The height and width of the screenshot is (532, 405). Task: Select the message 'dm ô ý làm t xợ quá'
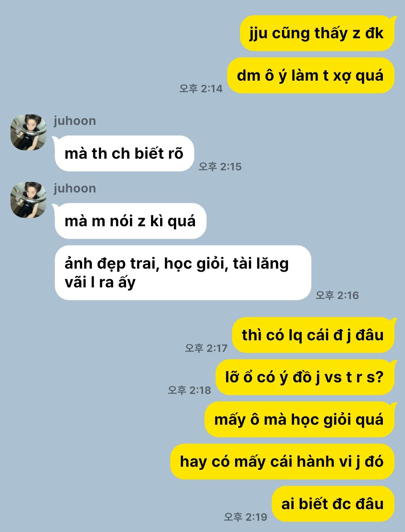click(x=311, y=75)
